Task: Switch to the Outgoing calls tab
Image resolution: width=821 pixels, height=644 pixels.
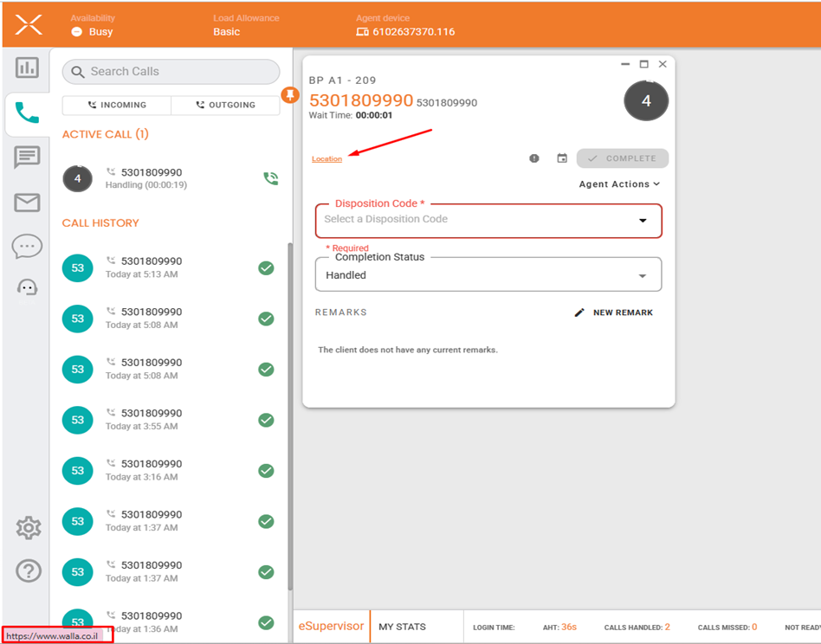Action: click(x=225, y=105)
